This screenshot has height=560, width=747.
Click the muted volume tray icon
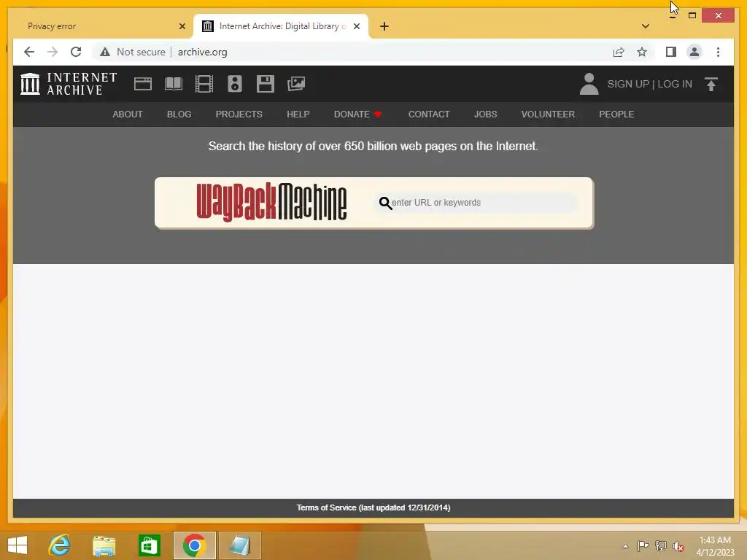click(678, 546)
